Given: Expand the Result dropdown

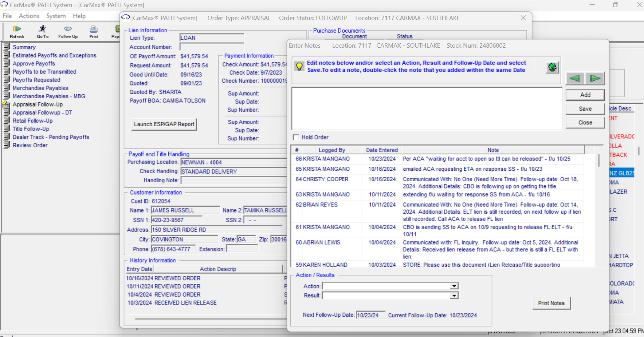Looking at the screenshot, I should [454, 296].
